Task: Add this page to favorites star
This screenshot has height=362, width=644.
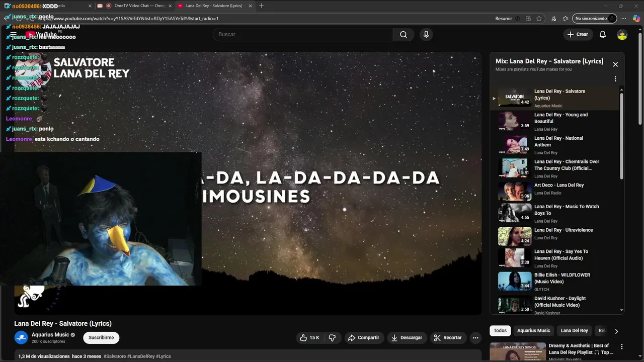Action: (x=539, y=18)
